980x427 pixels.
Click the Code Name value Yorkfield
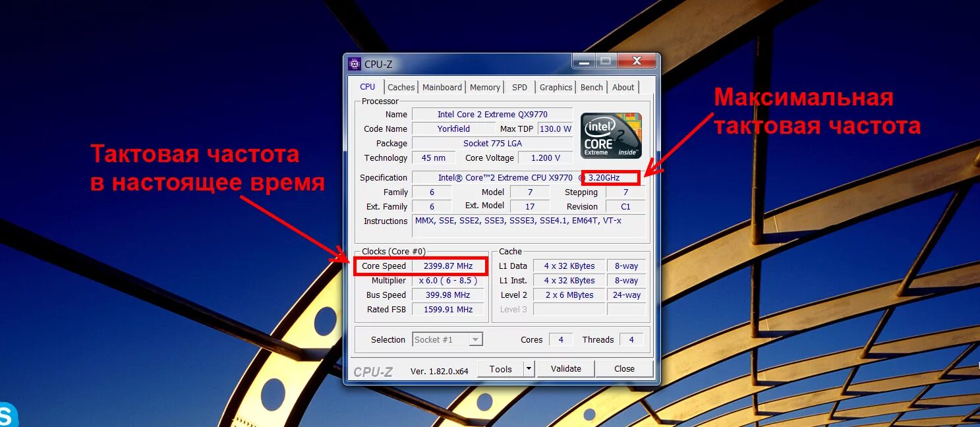tap(453, 129)
